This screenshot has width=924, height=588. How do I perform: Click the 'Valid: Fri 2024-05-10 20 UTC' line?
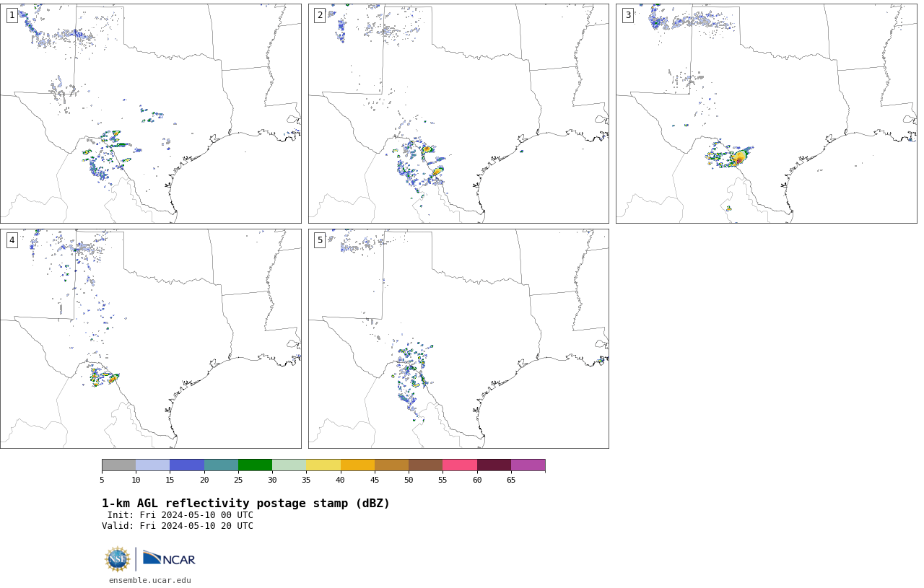coord(178,526)
